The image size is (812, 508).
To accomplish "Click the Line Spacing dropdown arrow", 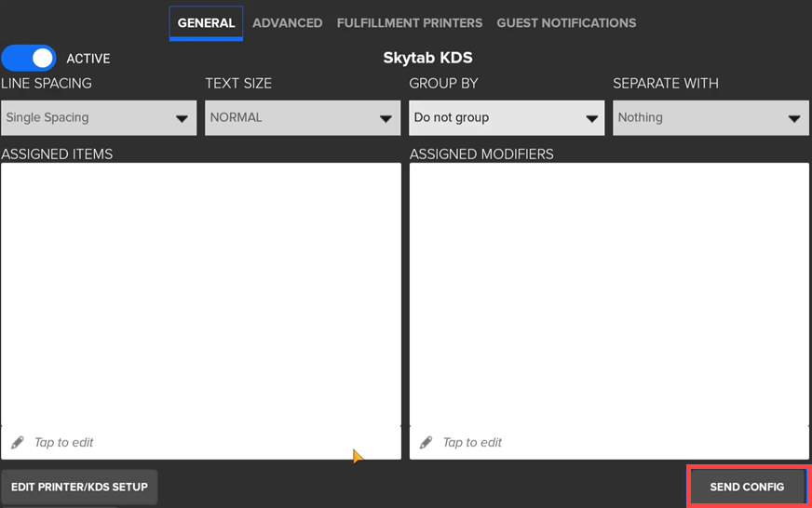I will pyautogui.click(x=182, y=119).
